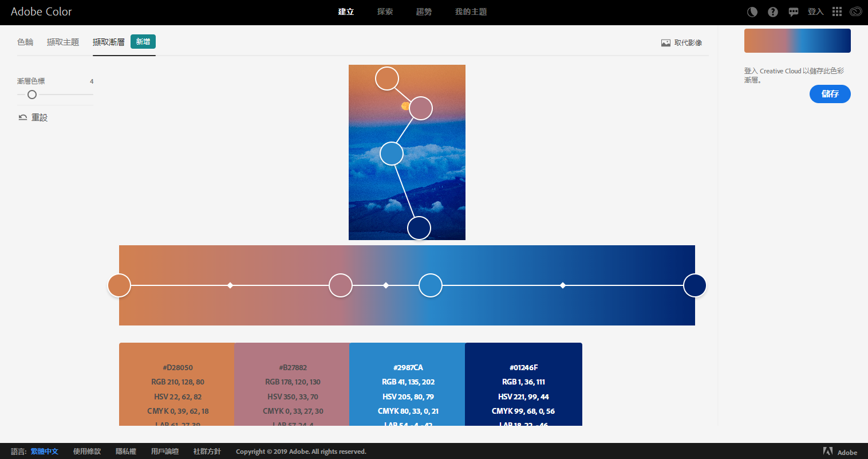Open the help question mark icon
The image size is (868, 459).
click(x=773, y=12)
